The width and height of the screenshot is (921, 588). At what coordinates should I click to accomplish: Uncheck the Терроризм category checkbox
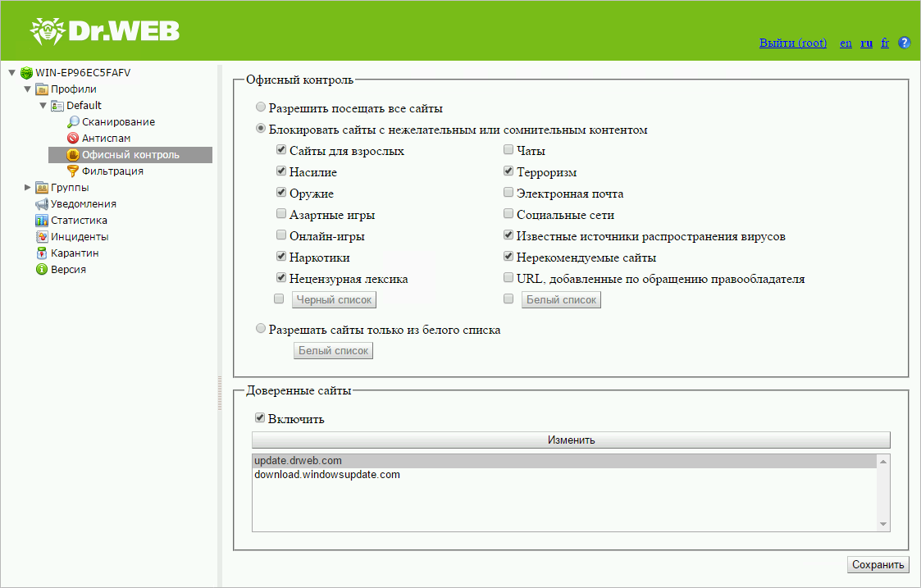coord(508,172)
